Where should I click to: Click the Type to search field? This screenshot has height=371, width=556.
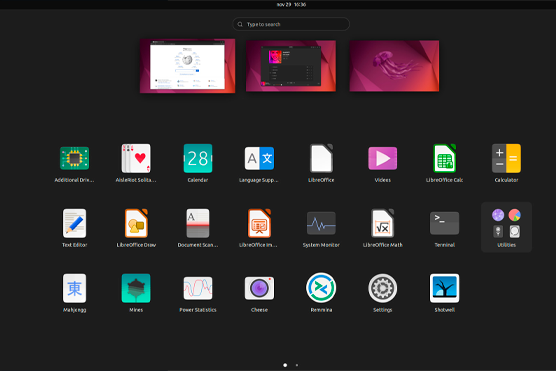pyautogui.click(x=291, y=24)
